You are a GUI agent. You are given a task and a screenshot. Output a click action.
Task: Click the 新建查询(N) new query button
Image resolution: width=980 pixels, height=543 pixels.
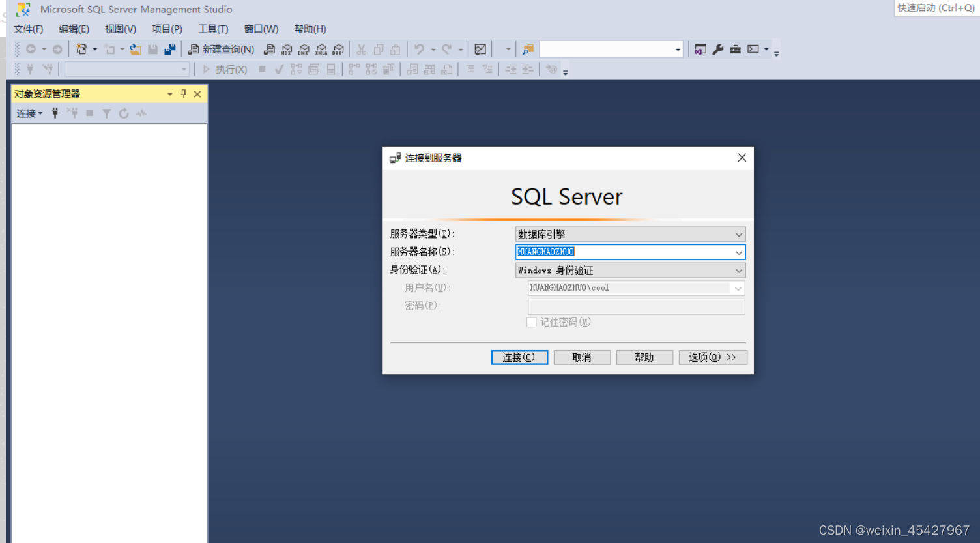click(221, 50)
